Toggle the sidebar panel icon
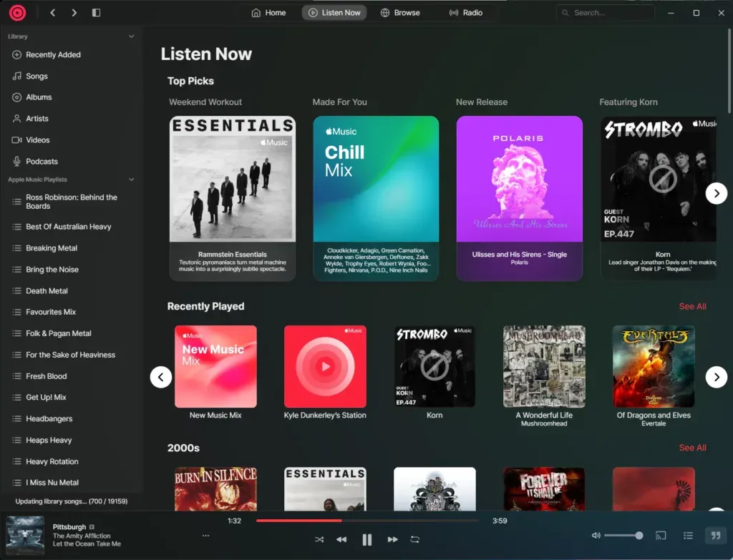733x560 pixels. coord(97,13)
